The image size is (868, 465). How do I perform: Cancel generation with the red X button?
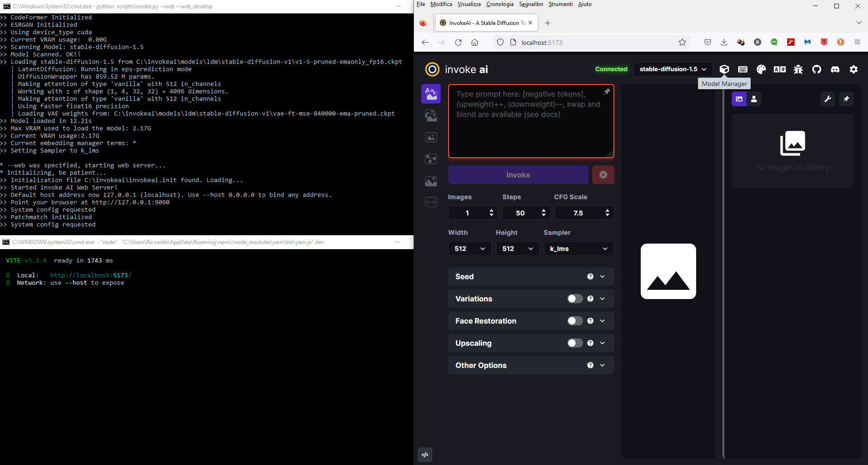click(x=603, y=175)
